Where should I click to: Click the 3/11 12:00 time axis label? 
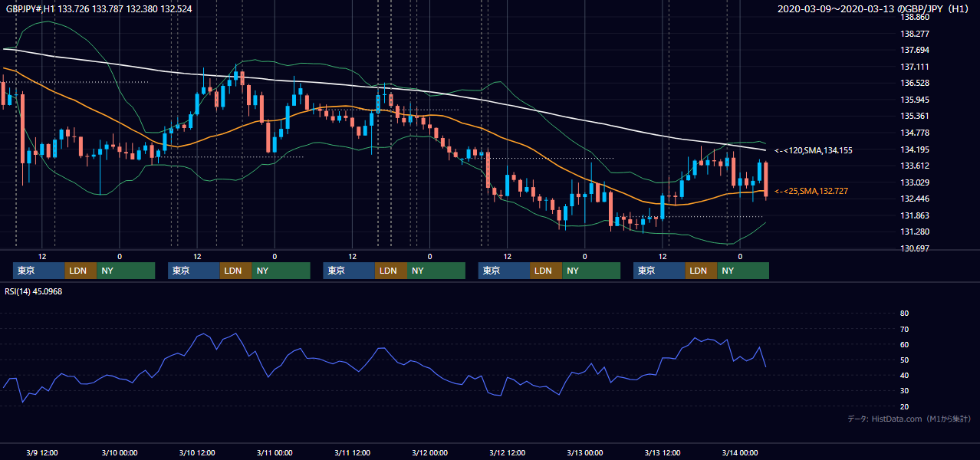(x=352, y=452)
